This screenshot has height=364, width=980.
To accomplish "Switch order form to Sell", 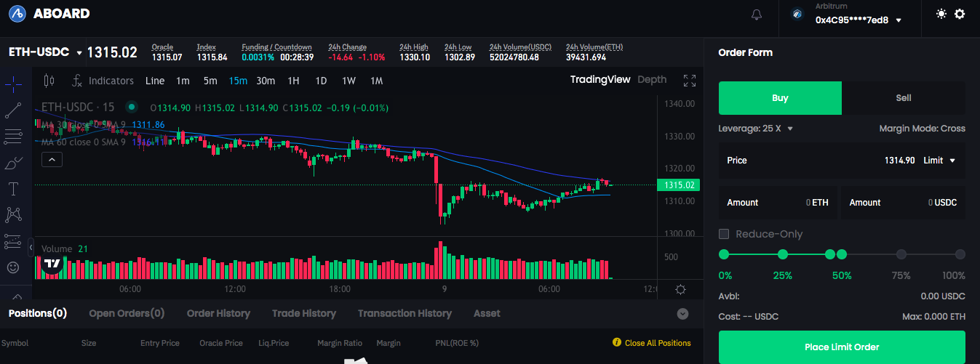I will pyautogui.click(x=904, y=98).
